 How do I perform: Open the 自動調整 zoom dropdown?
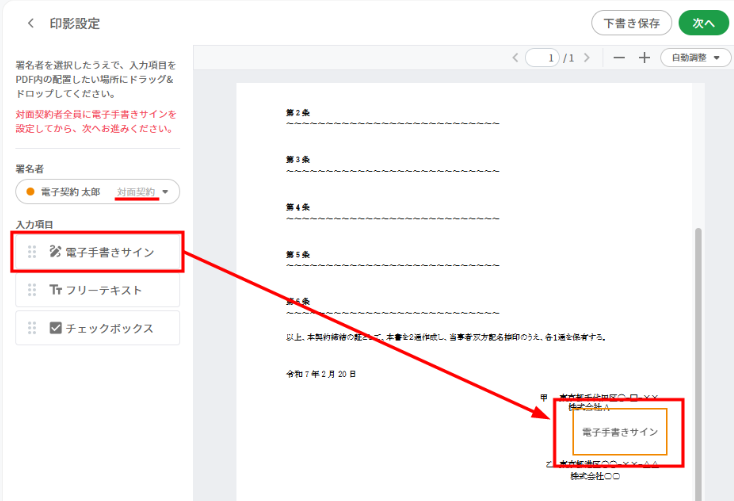tap(695, 58)
